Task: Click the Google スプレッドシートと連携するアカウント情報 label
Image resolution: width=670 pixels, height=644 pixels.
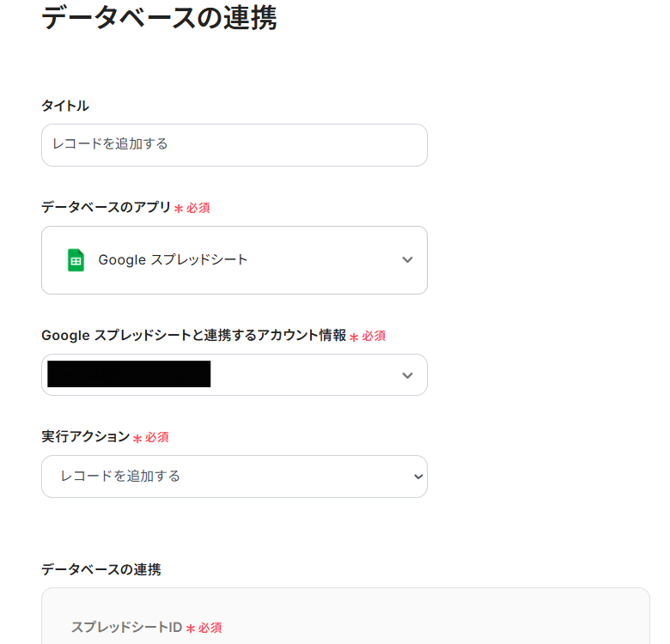Action: (193, 336)
